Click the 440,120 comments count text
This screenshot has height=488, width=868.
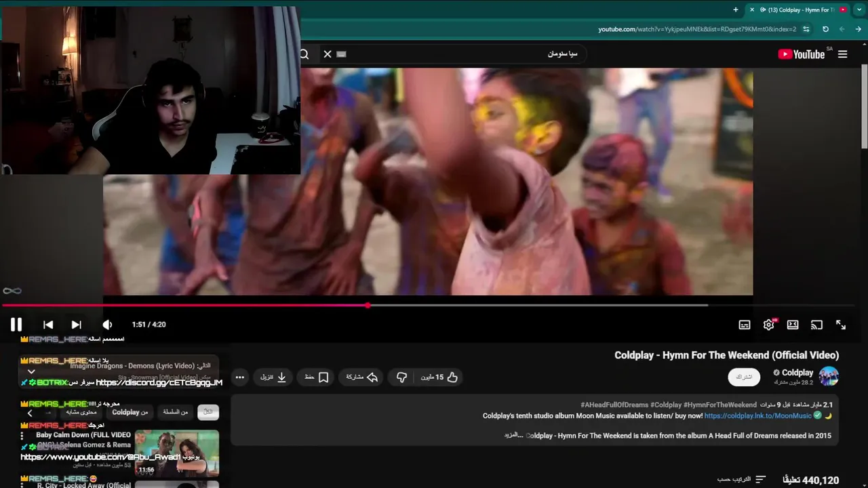point(810,480)
